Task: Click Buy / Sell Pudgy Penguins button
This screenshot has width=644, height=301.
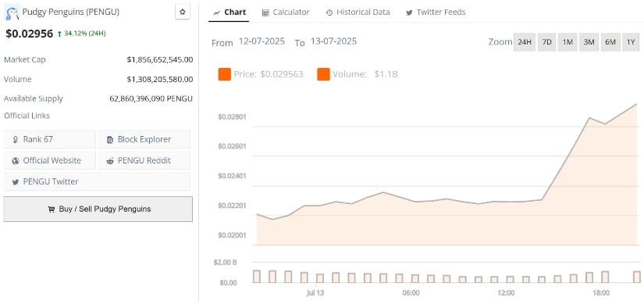Action: click(x=98, y=209)
